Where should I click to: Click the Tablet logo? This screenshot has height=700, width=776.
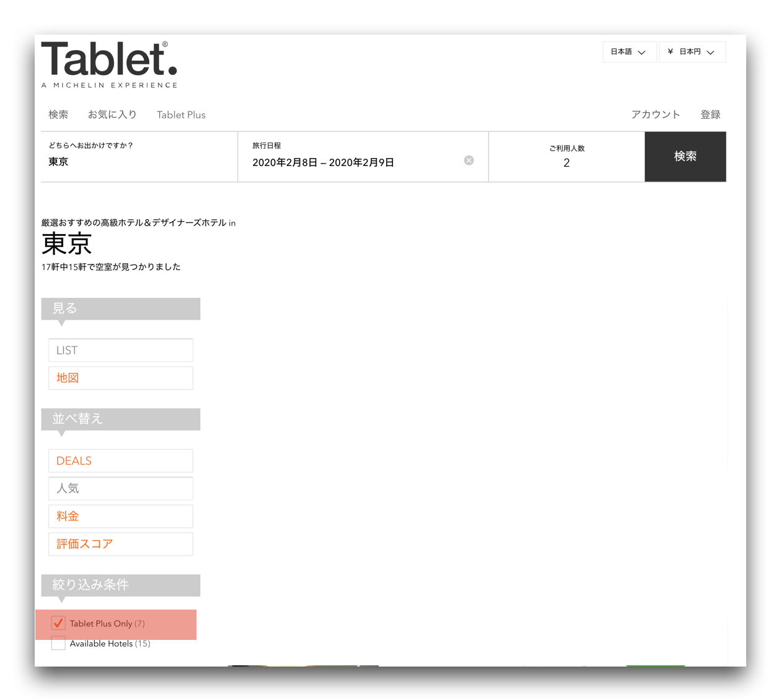coord(110,64)
